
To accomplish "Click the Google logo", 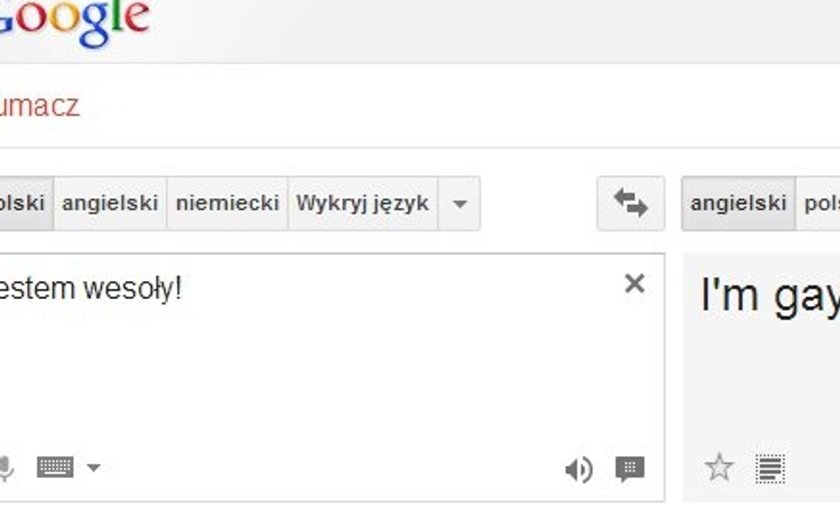I will (x=74, y=20).
